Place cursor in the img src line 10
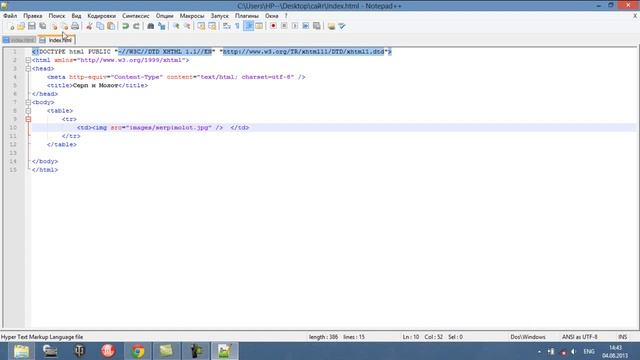Image resolution: width=640 pixels, height=360 pixels. (333, 128)
